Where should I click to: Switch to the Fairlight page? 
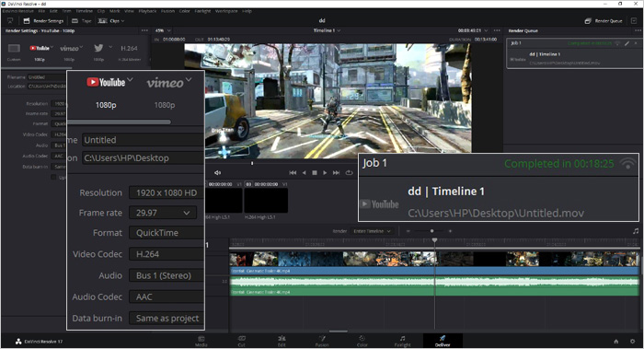403,342
